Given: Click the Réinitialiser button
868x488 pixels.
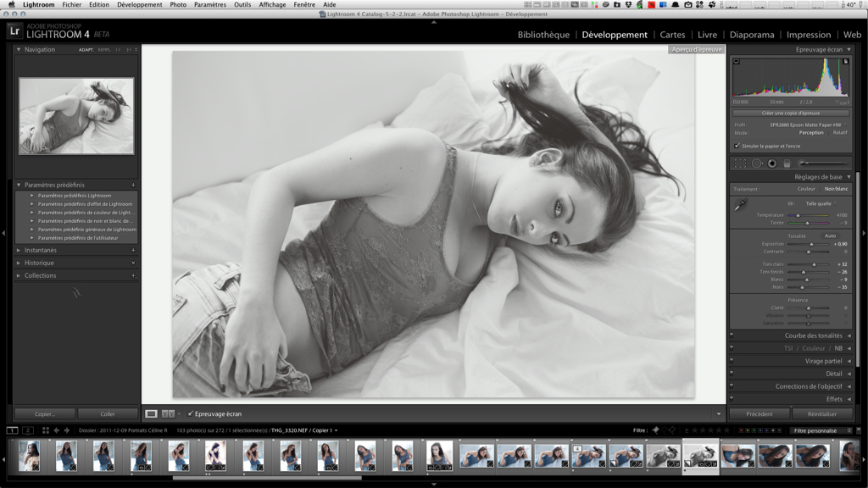Looking at the screenshot, I should [822, 414].
